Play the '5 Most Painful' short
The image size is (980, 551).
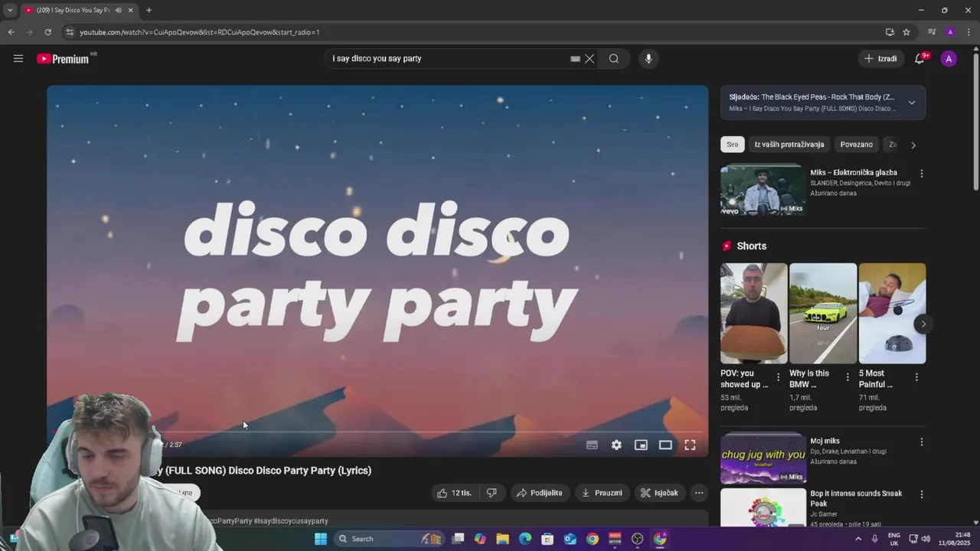pos(892,313)
